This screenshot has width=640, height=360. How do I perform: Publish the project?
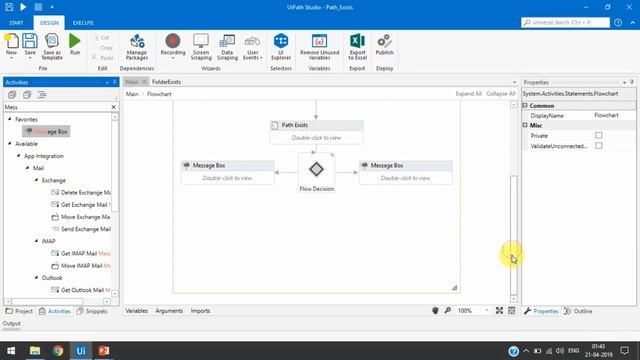[384, 45]
